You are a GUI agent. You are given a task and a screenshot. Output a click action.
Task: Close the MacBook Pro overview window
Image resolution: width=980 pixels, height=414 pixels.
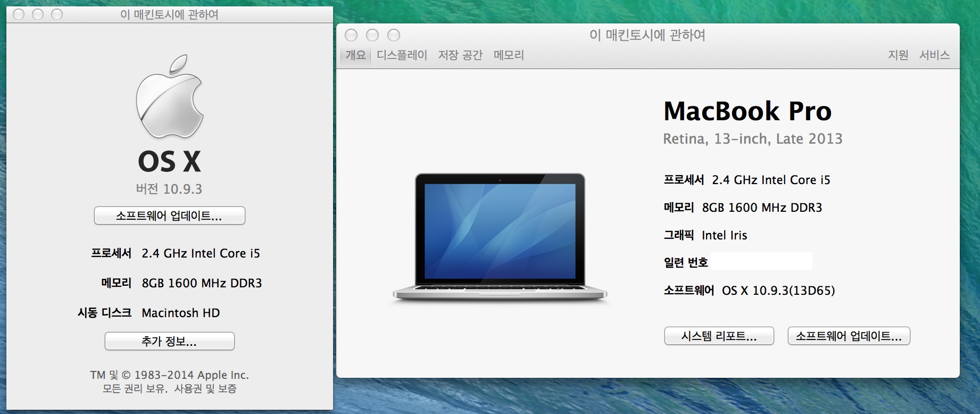(x=351, y=35)
